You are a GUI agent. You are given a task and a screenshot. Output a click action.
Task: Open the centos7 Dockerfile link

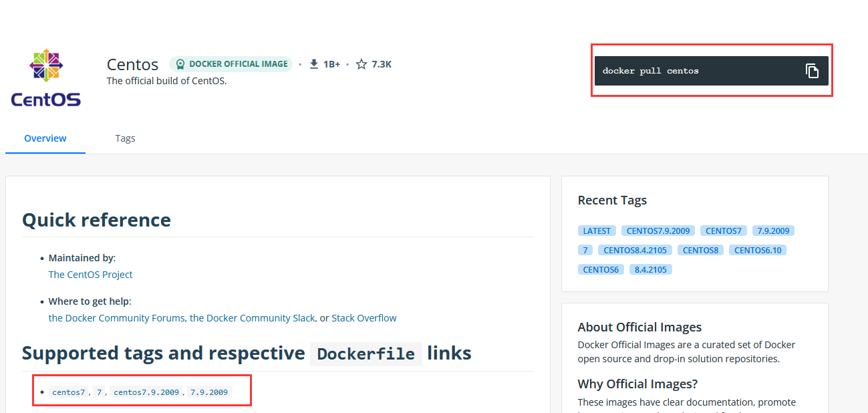coord(69,392)
